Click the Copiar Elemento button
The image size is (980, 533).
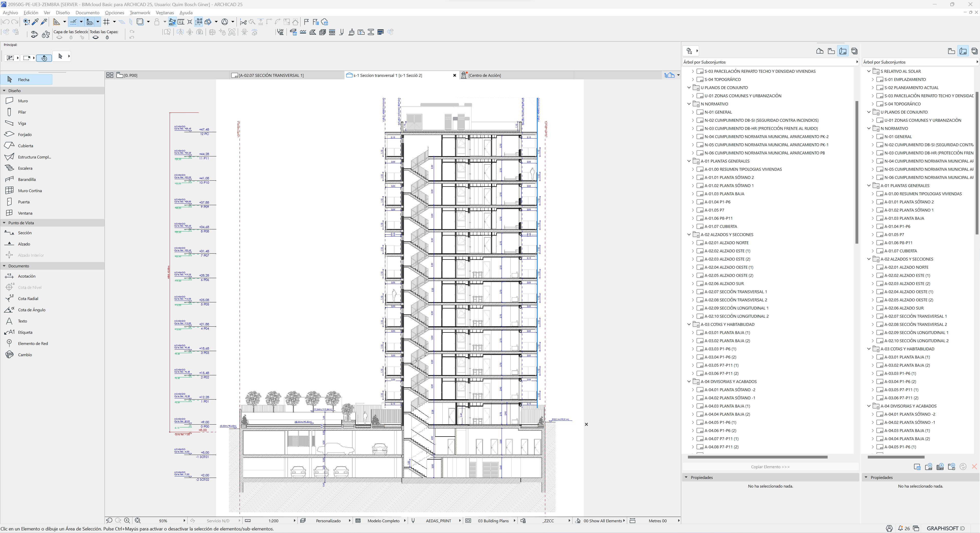click(x=770, y=467)
